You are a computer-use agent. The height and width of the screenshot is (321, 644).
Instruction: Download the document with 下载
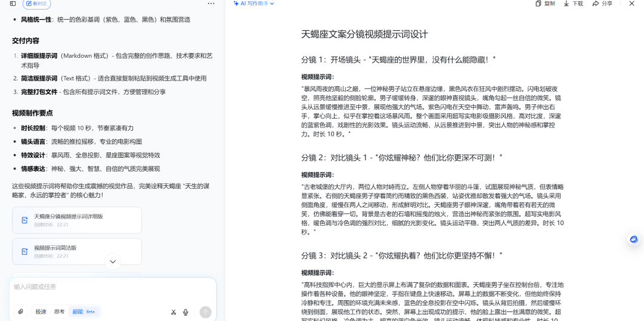pyautogui.click(x=574, y=4)
